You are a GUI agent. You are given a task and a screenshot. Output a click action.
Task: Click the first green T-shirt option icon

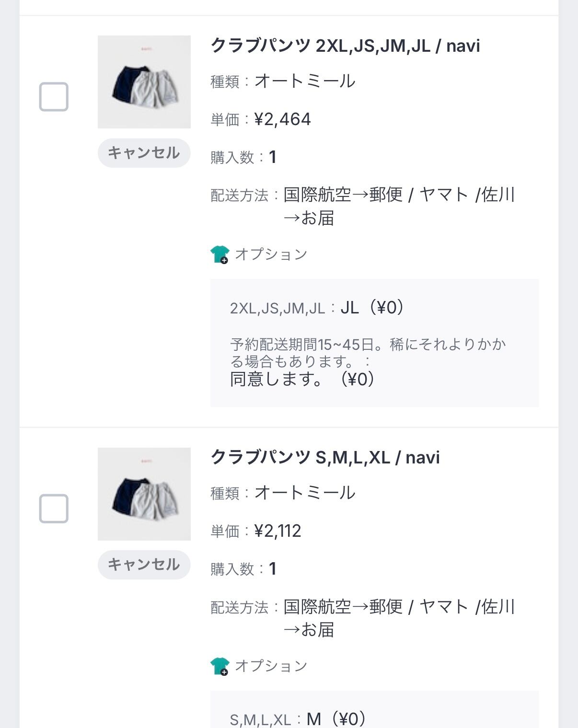coord(220,254)
